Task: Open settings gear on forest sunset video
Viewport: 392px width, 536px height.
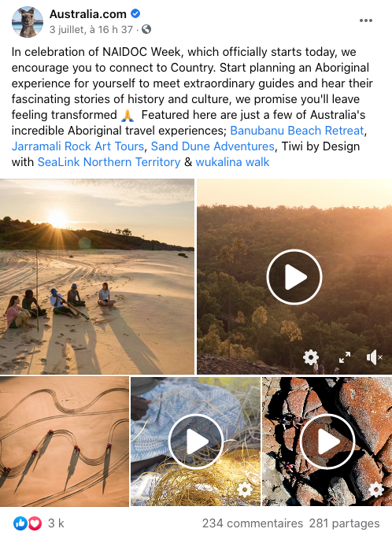Action: (311, 357)
